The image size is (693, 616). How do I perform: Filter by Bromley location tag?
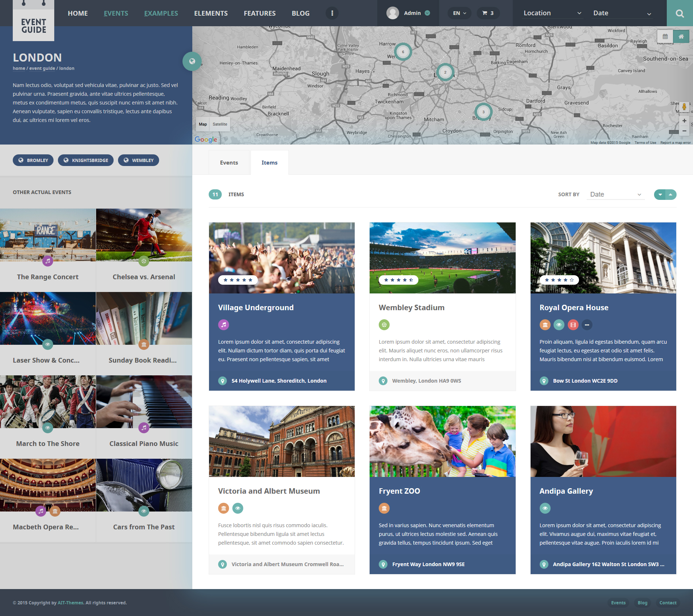coord(33,160)
